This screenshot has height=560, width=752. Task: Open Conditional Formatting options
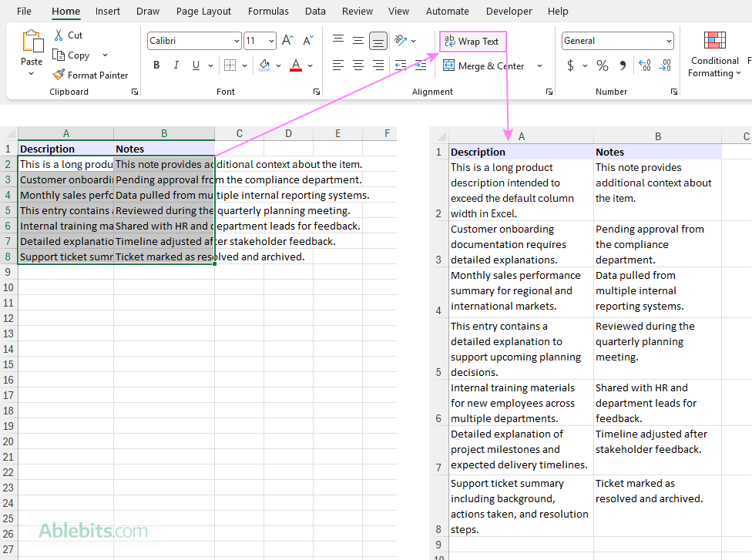(x=714, y=54)
